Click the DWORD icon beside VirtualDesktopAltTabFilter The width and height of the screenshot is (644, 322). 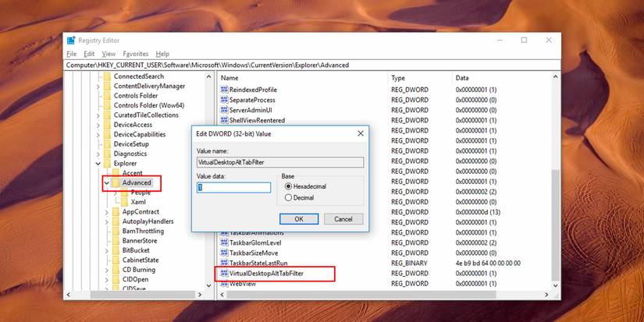click(224, 273)
